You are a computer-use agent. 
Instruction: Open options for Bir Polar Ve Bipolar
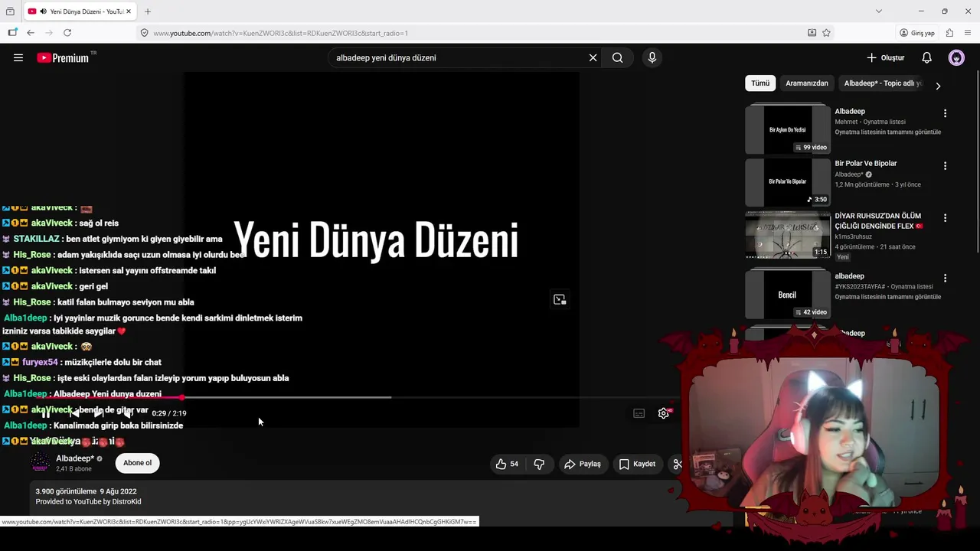[x=945, y=165]
